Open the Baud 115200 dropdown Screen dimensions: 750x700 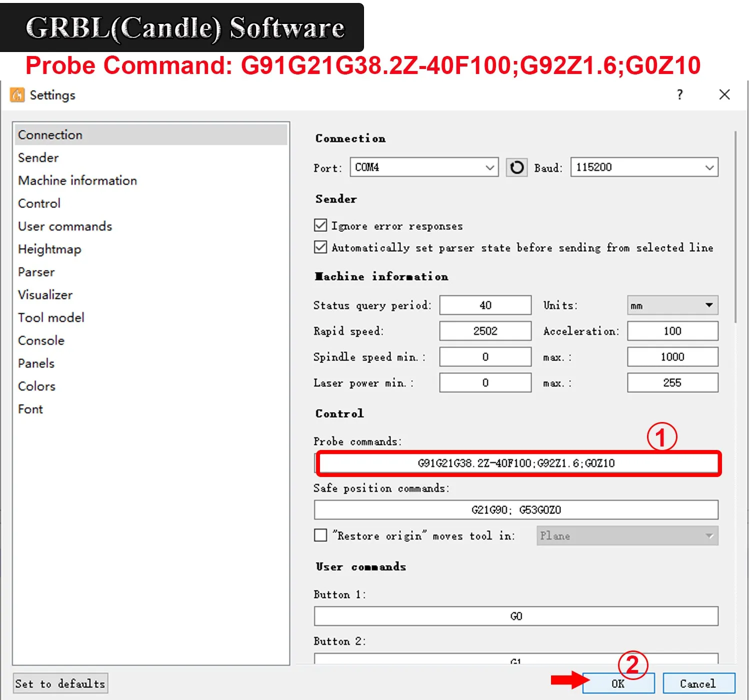(644, 167)
